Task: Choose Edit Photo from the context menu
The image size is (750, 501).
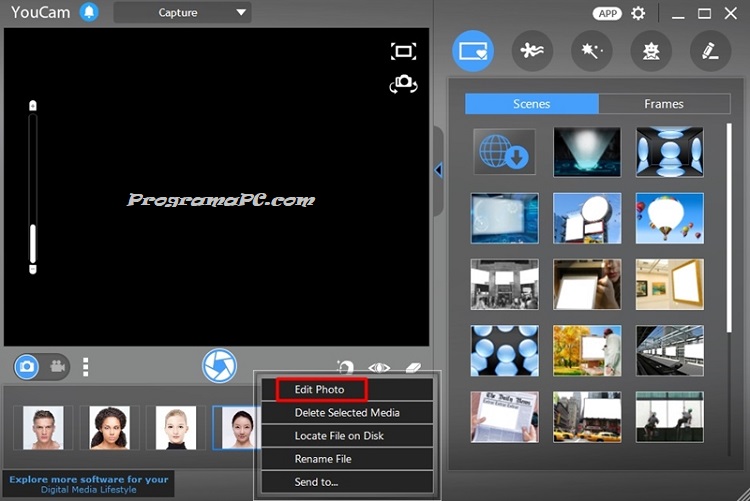Action: (320, 389)
